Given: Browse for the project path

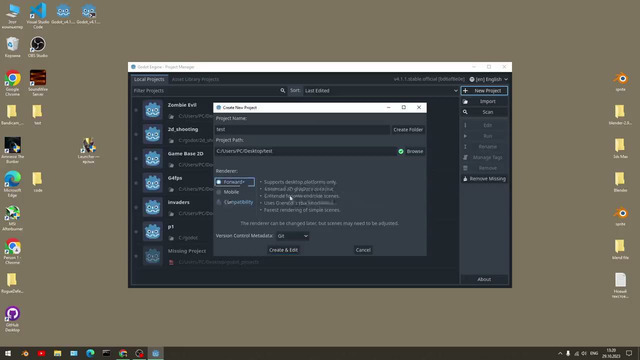Looking at the screenshot, I should (x=415, y=151).
